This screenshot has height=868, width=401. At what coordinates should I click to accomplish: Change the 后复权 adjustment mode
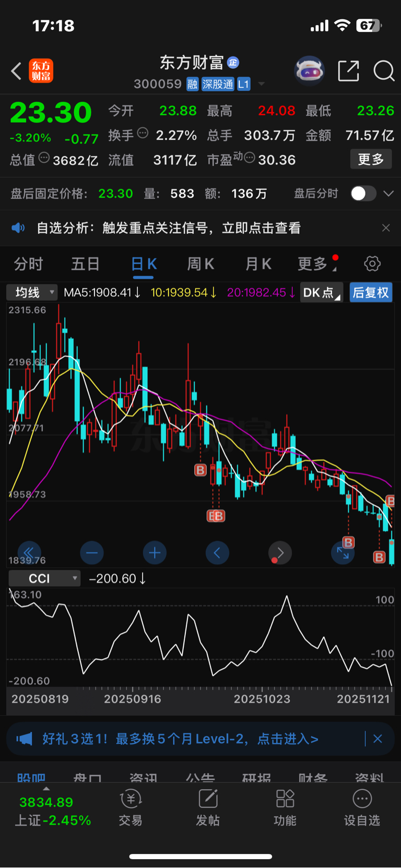click(371, 292)
